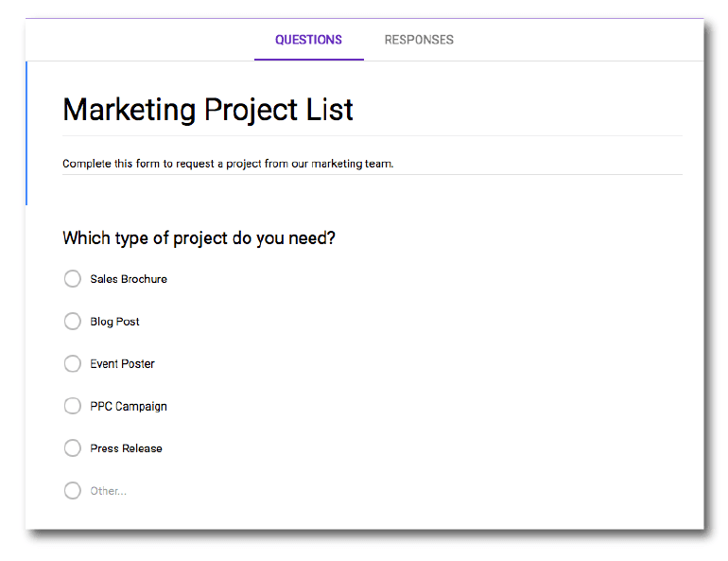The image size is (728, 561).
Task: Open the Questions tab
Action: [x=308, y=40]
